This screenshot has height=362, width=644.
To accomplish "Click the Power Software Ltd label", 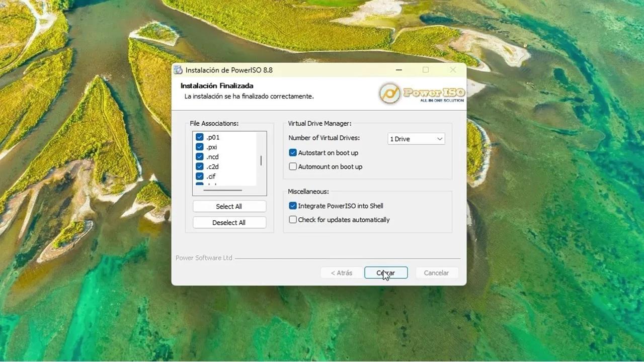I will pyautogui.click(x=204, y=258).
